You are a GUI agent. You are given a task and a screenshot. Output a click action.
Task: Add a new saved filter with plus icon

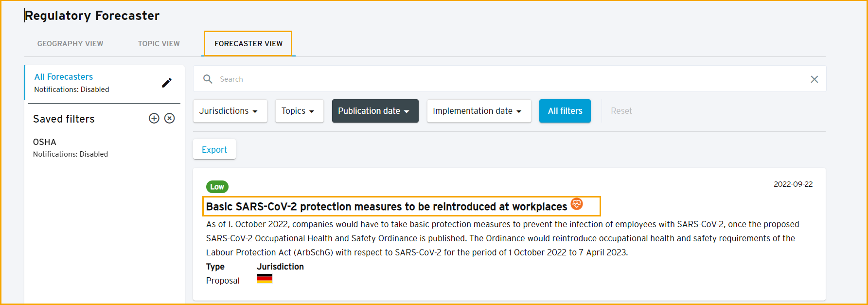click(154, 118)
